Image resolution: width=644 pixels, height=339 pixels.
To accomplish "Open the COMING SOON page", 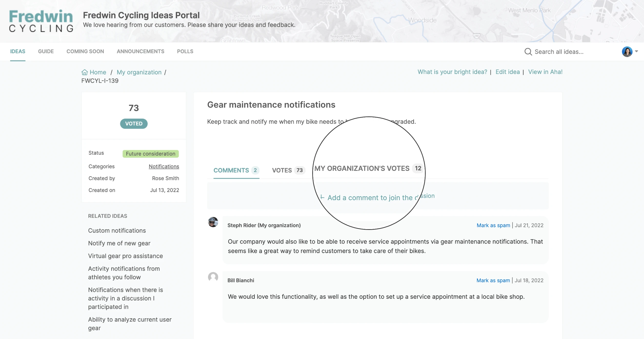I will (x=85, y=51).
